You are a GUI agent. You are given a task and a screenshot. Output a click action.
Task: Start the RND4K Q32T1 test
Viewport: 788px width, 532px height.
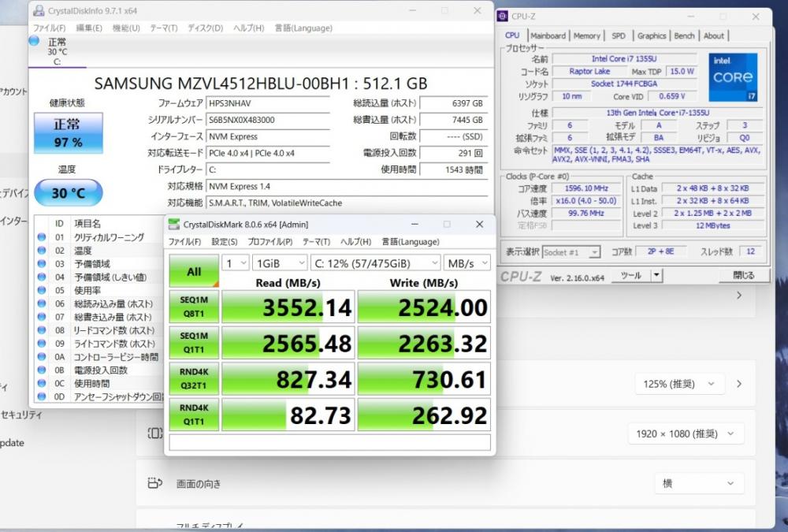tap(193, 379)
